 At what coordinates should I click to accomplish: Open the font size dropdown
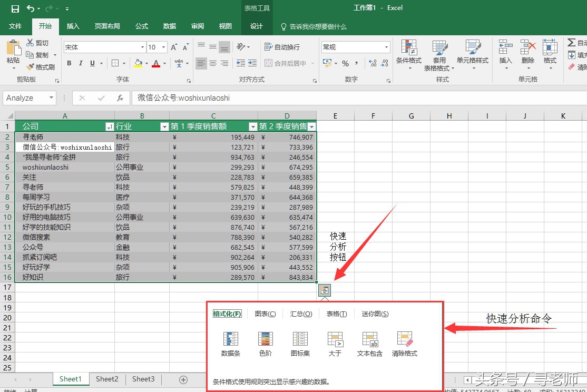coord(164,47)
